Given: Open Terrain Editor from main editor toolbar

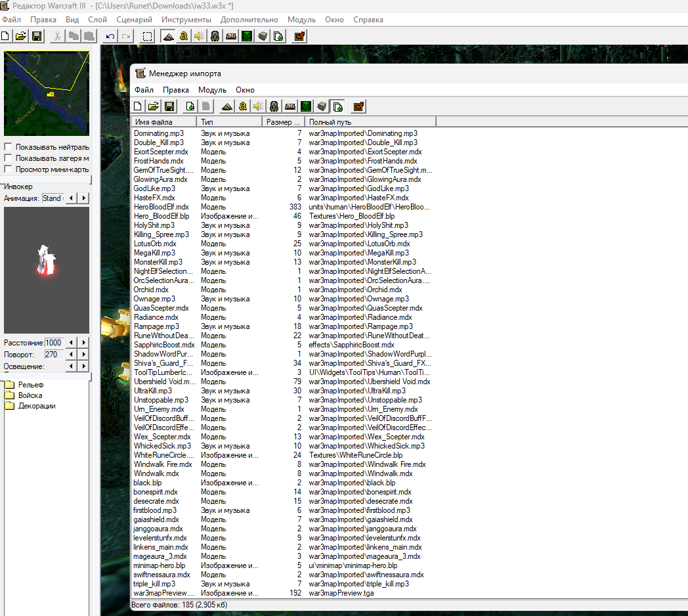Looking at the screenshot, I should pyautogui.click(x=169, y=36).
